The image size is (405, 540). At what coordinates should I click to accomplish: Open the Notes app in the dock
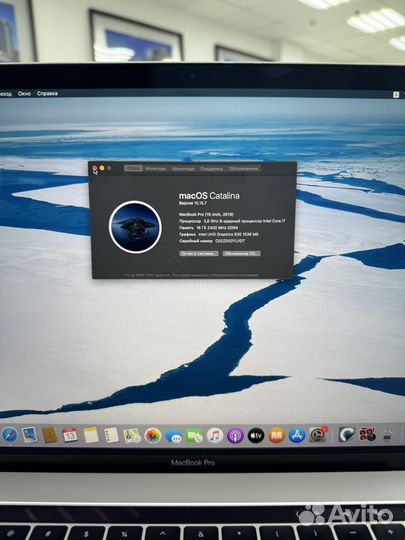click(91, 435)
